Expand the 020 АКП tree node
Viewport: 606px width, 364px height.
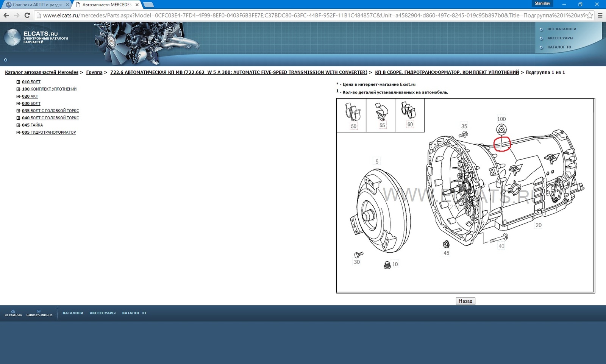pyautogui.click(x=18, y=96)
